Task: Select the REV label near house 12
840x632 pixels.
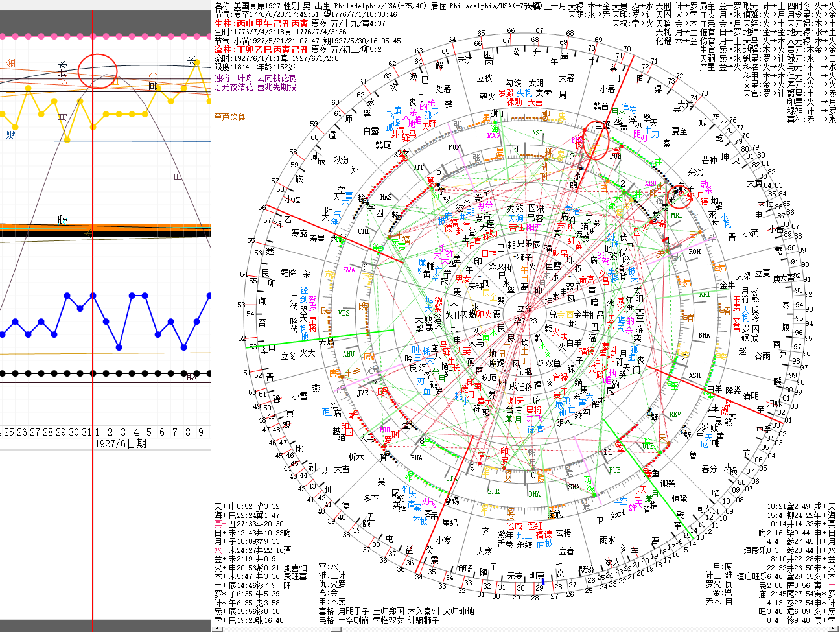Action: 675,414
